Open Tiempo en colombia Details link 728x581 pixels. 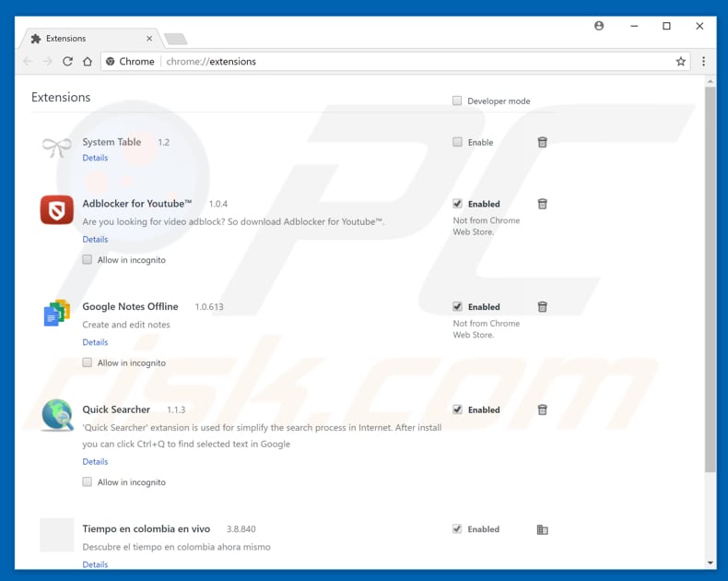coord(95,564)
